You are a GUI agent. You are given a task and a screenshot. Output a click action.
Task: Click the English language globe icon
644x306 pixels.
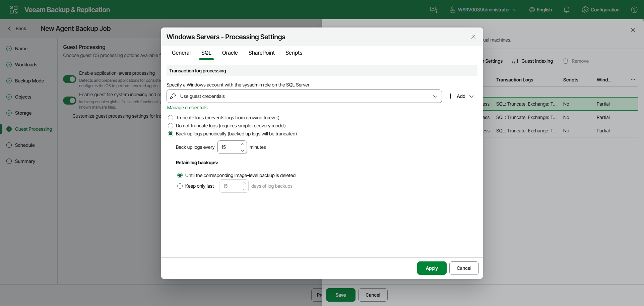pos(532,10)
